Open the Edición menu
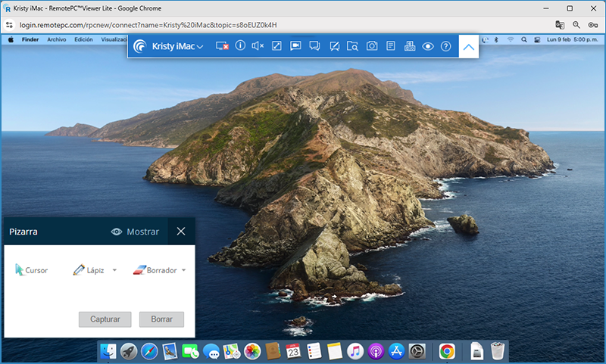Screen dimensions: 606x364 tap(83, 39)
